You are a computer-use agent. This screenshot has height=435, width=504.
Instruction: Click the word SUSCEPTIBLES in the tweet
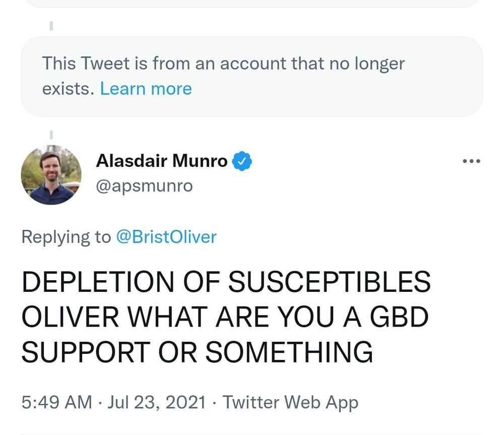click(329, 283)
